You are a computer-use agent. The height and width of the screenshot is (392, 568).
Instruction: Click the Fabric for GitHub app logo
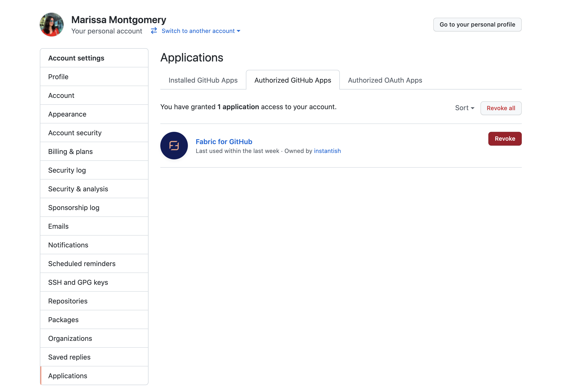174,146
